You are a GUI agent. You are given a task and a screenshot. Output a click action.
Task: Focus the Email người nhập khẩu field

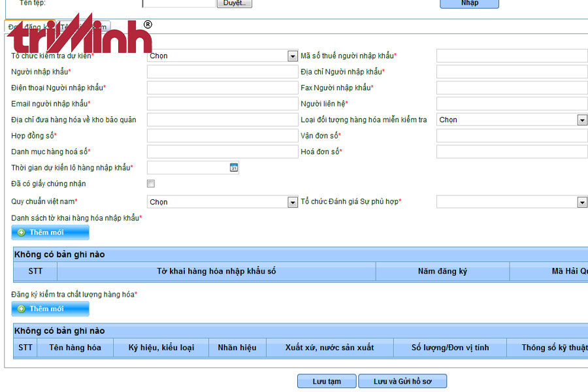click(222, 104)
